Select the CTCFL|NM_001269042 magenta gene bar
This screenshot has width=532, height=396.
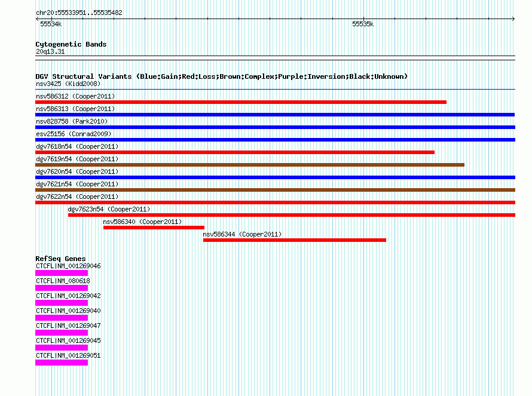click(62, 303)
